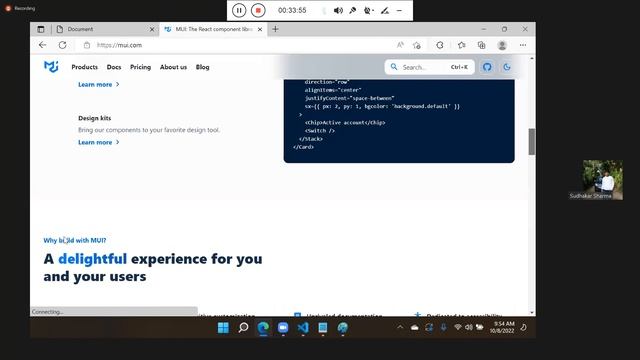Image resolution: width=640 pixels, height=360 pixels.
Task: Select the Design kits heading
Action: [x=95, y=118]
